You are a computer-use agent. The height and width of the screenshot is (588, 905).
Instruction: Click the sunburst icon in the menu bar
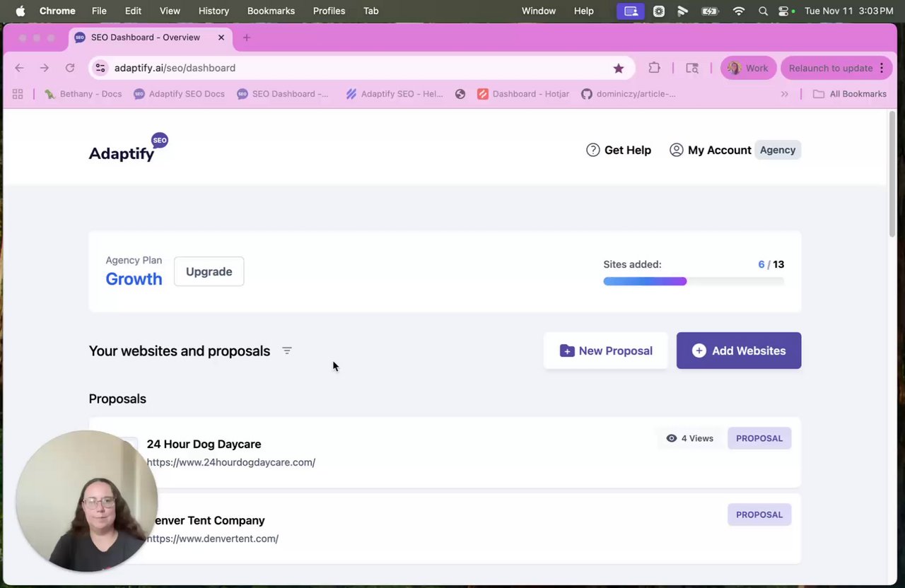658,11
